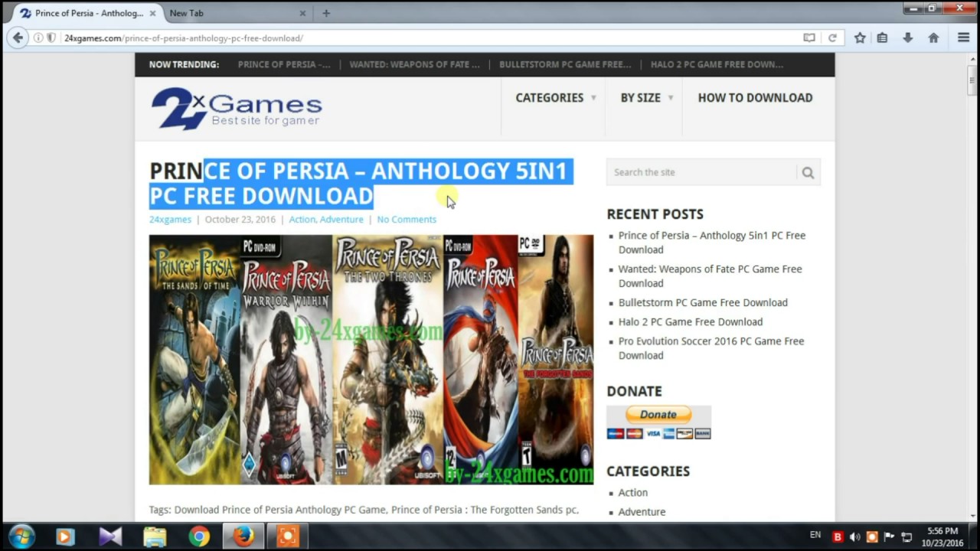Viewport: 980px width, 551px height.
Task: Reload the current page
Action: point(832,37)
